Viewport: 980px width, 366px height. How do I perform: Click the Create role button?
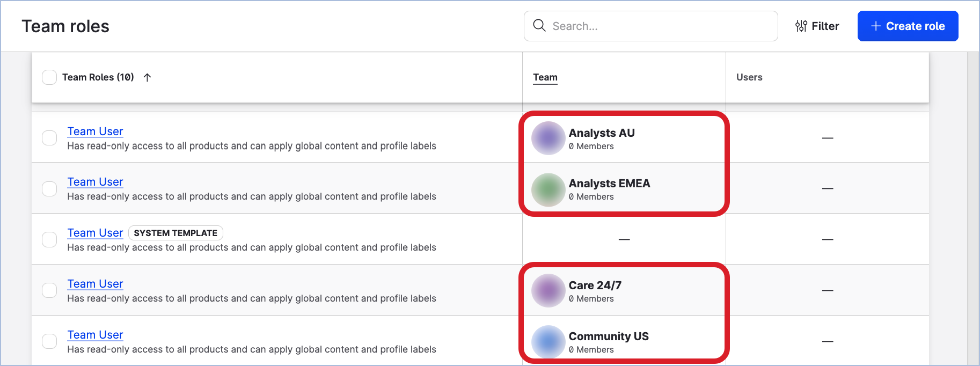908,26
